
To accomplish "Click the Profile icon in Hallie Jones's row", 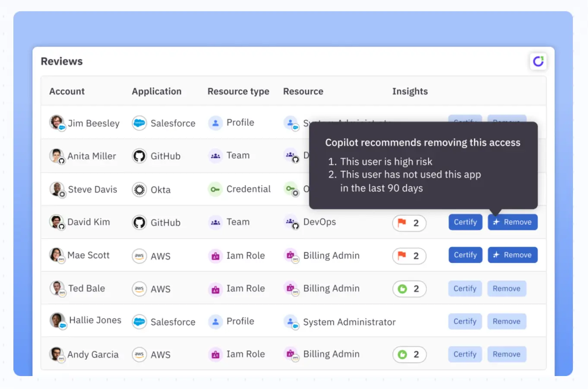I will coord(215,322).
